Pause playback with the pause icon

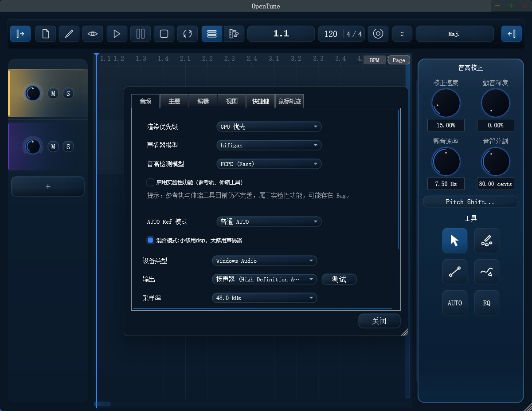[x=141, y=34]
